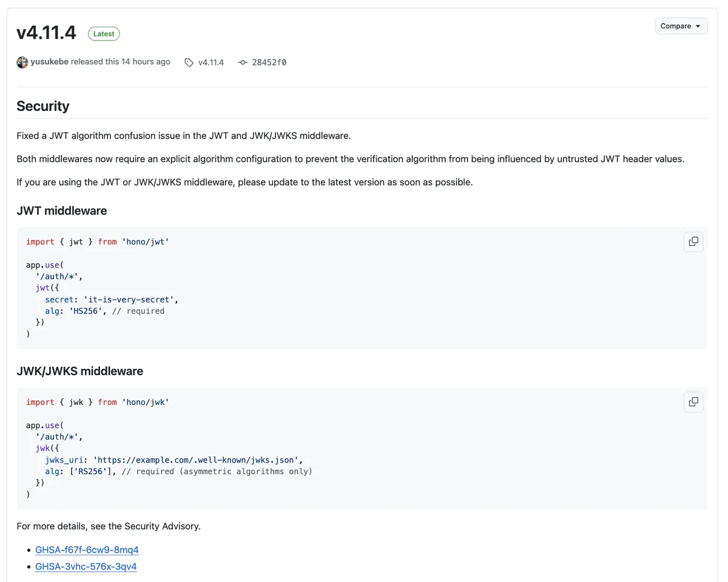Click the Latest release badge
The width and height of the screenshot is (728, 582).
103,33
